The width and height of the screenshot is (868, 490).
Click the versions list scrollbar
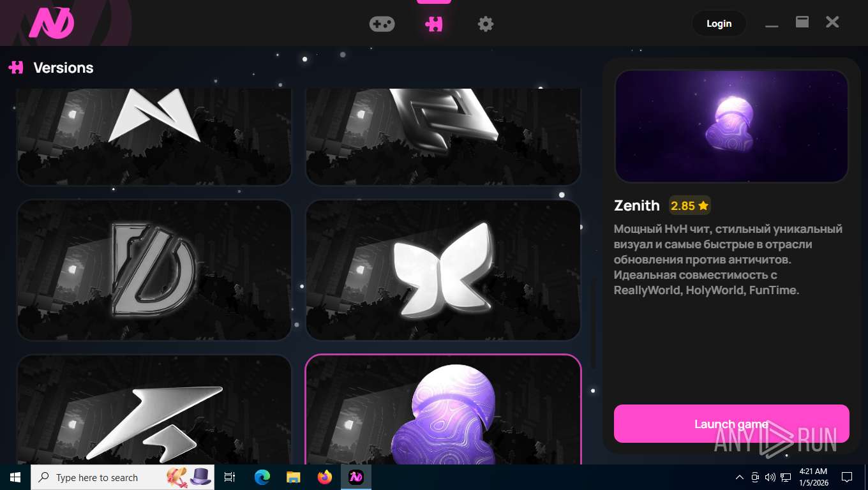pyautogui.click(x=593, y=324)
